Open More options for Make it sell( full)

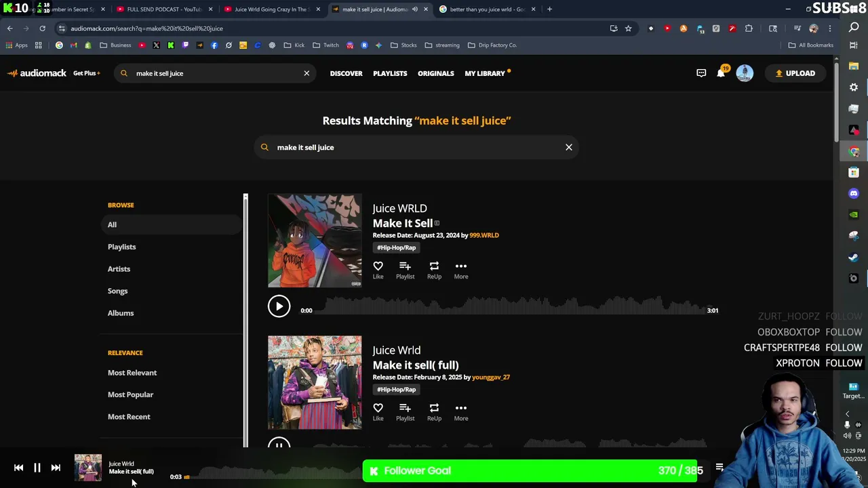coord(461,411)
